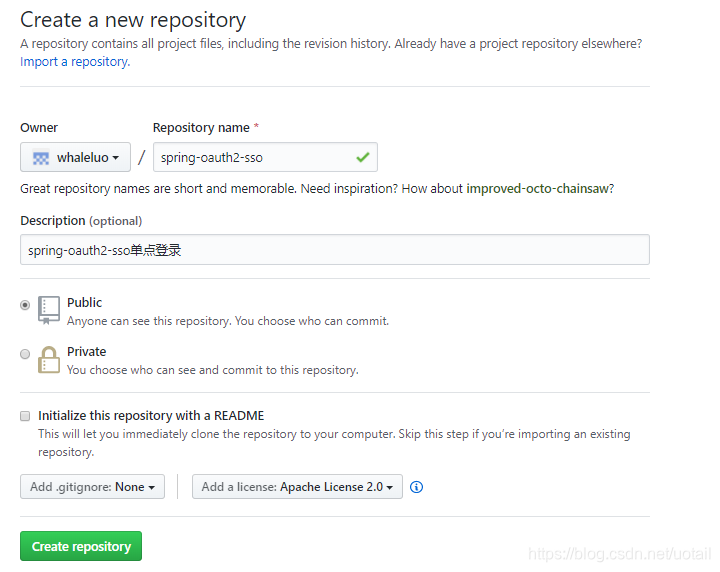
Task: Use the improved-octo-chainsaw name suggestion
Action: [x=537, y=189]
